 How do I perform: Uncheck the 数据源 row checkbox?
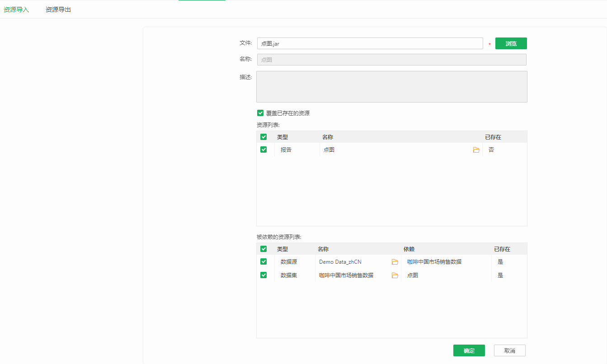coord(264,261)
